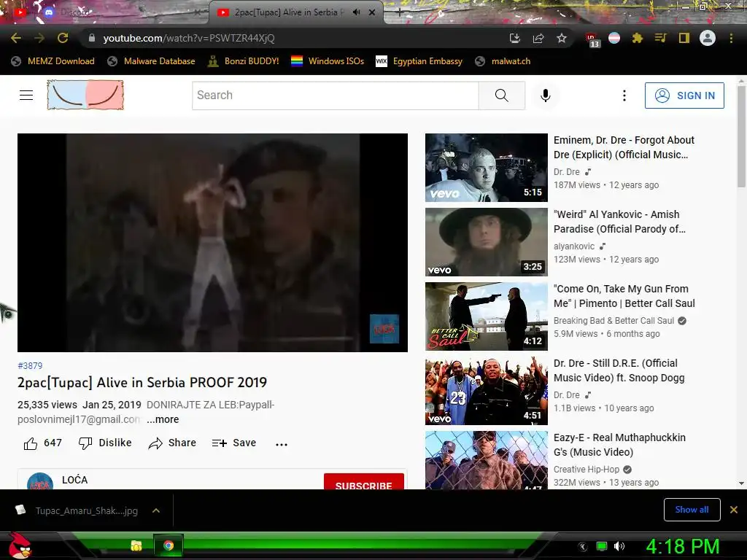
Task: Open the malwat.ch bookmark
Action: (503, 61)
